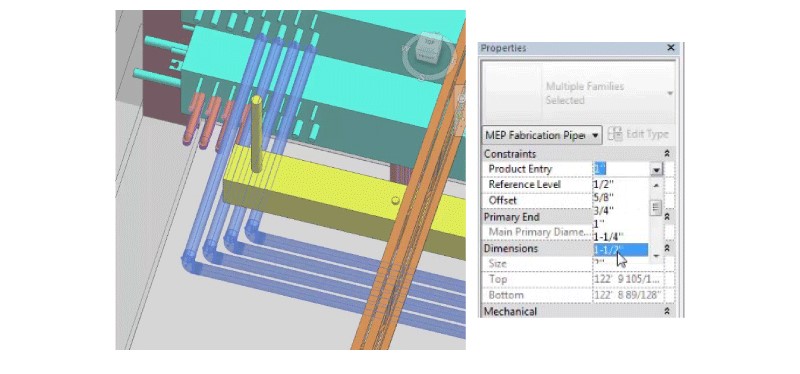Click the Edit Type icon
This screenshot has width=800, height=374.
point(616,135)
